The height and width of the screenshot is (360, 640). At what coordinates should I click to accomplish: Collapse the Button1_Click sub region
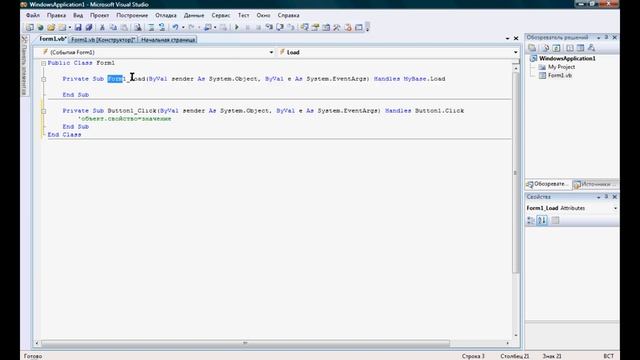[x=43, y=111]
